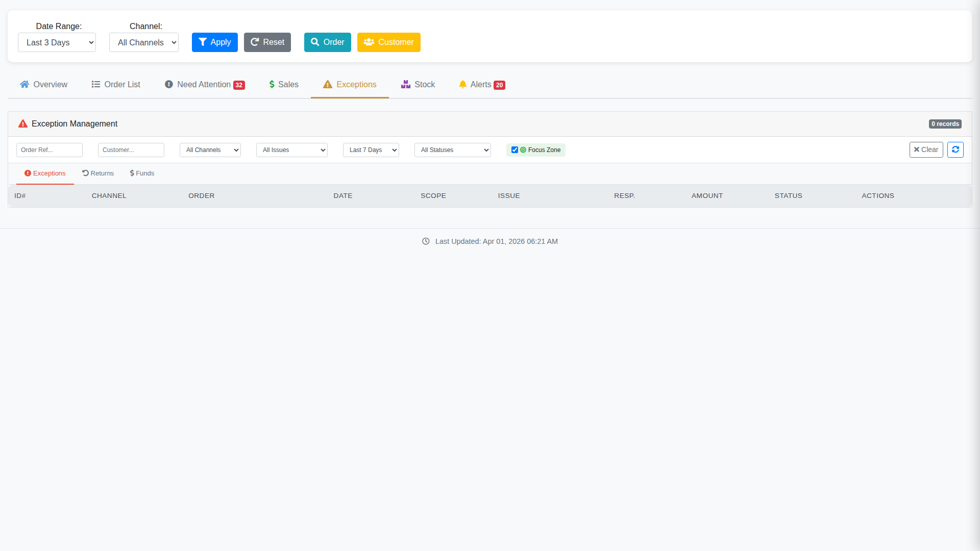Switch to the Need Attention tab

(204, 84)
